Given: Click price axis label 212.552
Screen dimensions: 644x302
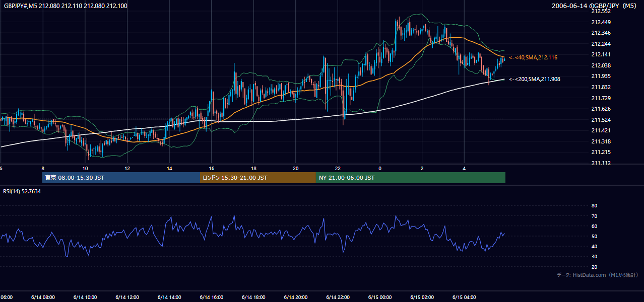Looking at the screenshot, I should 601,11.
